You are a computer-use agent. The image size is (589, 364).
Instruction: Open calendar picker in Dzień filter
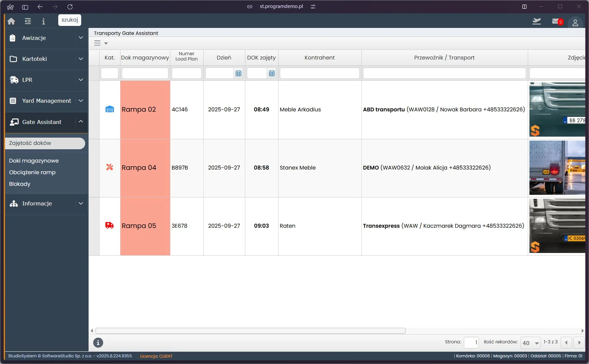pyautogui.click(x=238, y=73)
